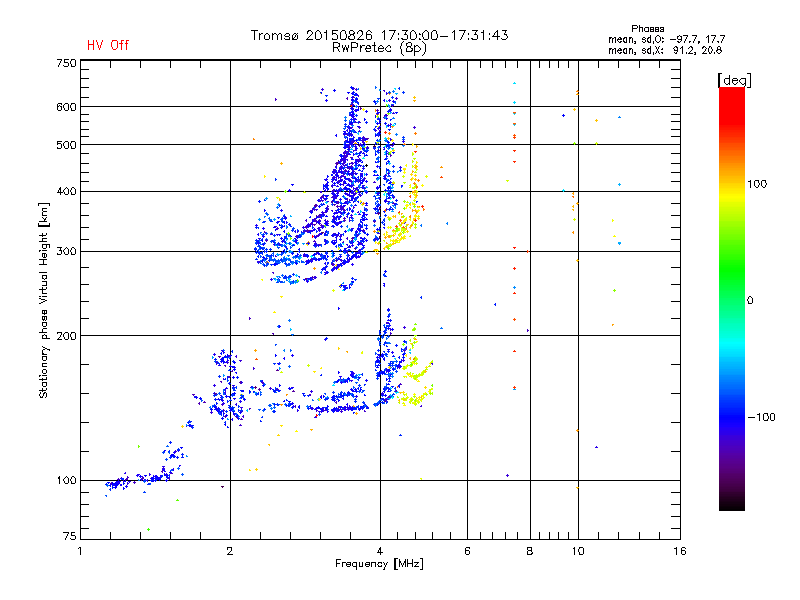Click the 'RwPretec (8p)' subtitle
Image resolution: width=800 pixels, height=600 pixels.
pos(379,48)
